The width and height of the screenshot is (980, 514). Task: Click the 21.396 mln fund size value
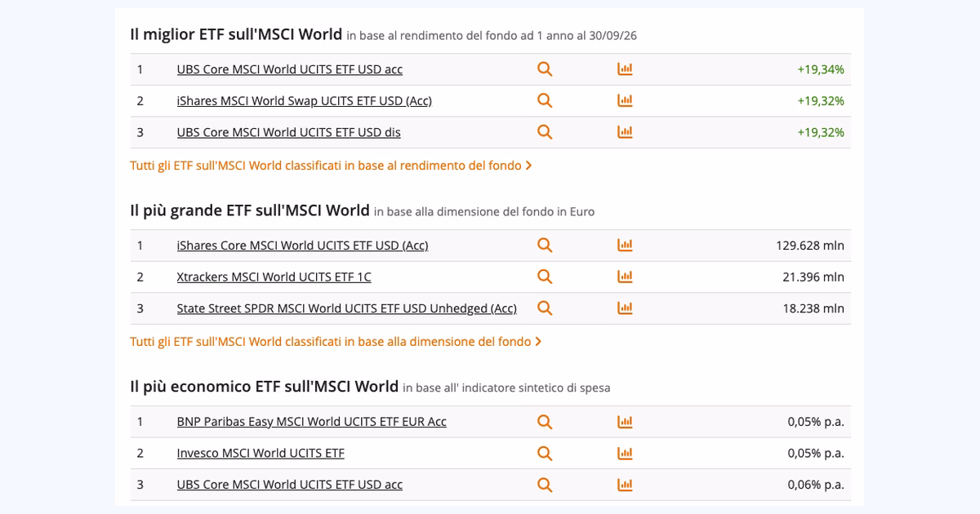pyautogui.click(x=813, y=277)
